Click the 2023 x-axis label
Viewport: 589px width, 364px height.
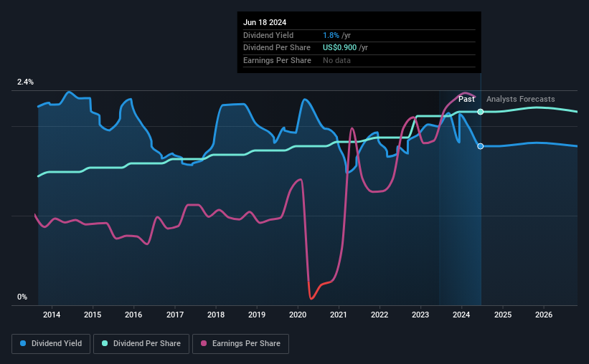coord(420,315)
